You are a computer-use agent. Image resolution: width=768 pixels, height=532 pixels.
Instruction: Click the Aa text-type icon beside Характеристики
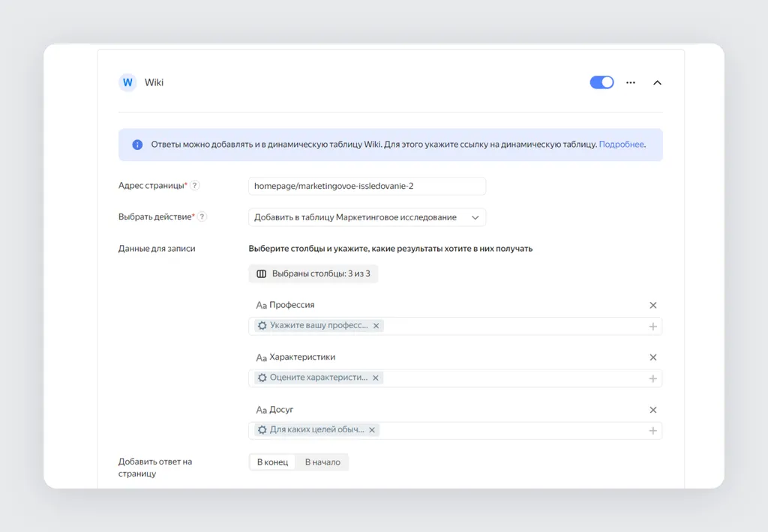point(261,357)
